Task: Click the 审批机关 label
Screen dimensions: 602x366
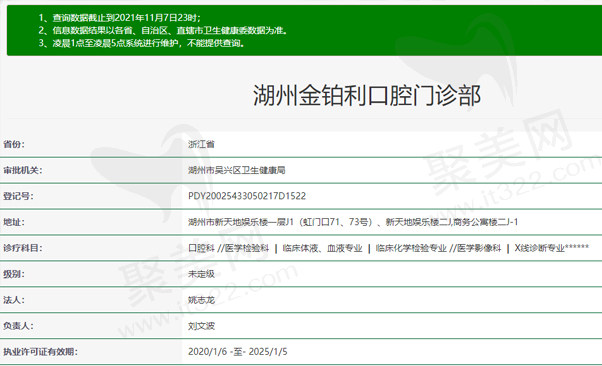Action: click(23, 170)
